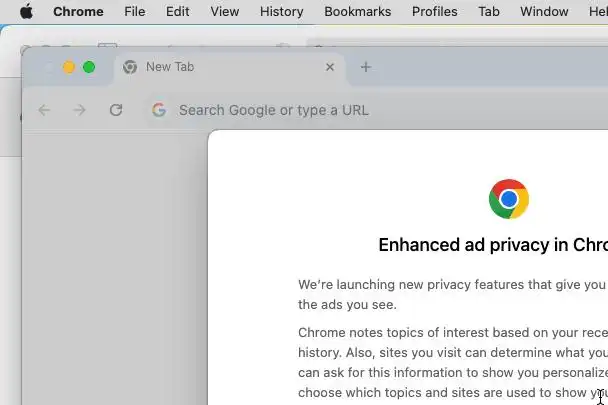608x405 pixels.
Task: Open the Bookmarks menu
Action: tap(358, 12)
